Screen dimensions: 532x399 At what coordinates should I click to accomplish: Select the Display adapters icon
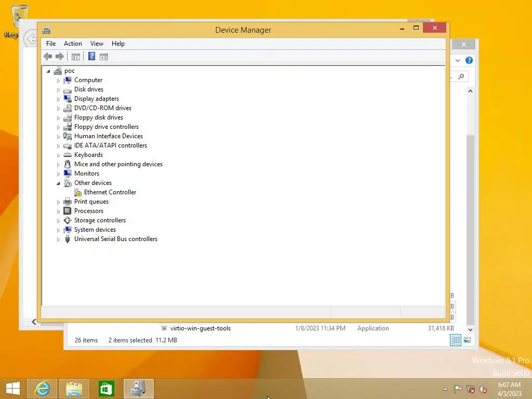pos(68,99)
